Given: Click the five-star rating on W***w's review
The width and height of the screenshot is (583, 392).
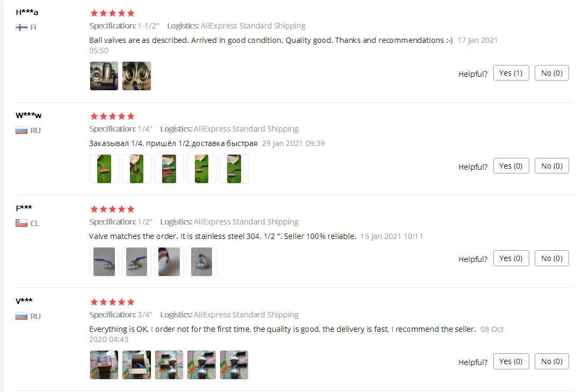Looking at the screenshot, I should tap(112, 117).
